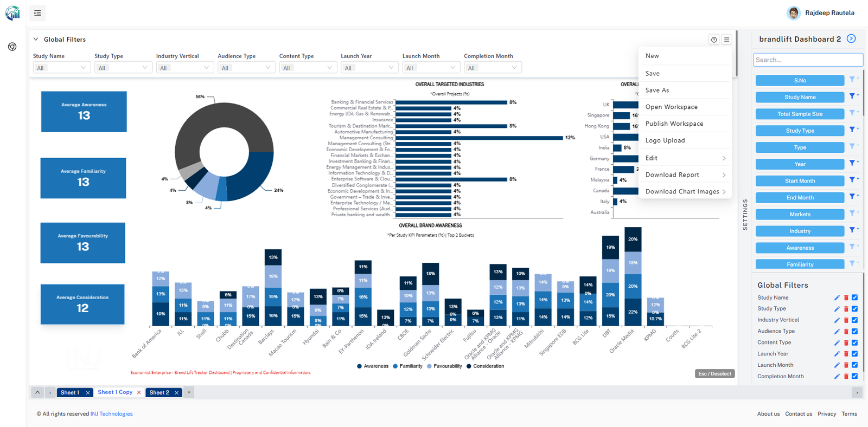This screenshot has height=427, width=868.
Task: Add a new sheet with plus button
Action: point(189,392)
